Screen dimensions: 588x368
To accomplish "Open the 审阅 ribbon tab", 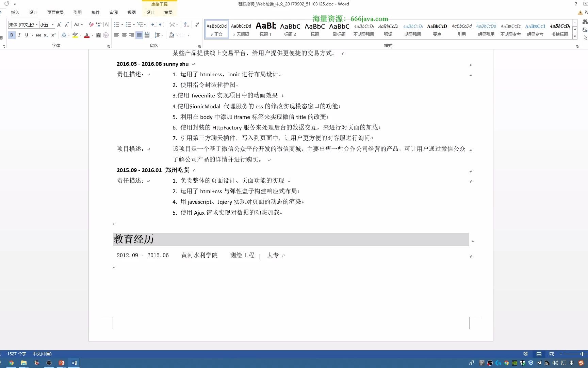I will pos(113,12).
